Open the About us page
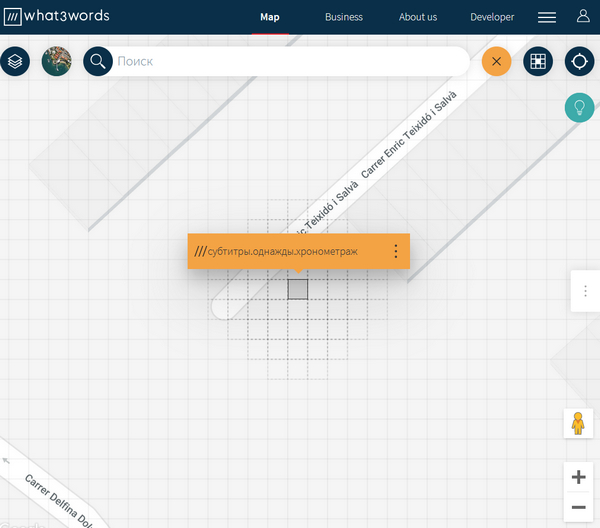Screen dimensions: 600x528 [418, 17]
